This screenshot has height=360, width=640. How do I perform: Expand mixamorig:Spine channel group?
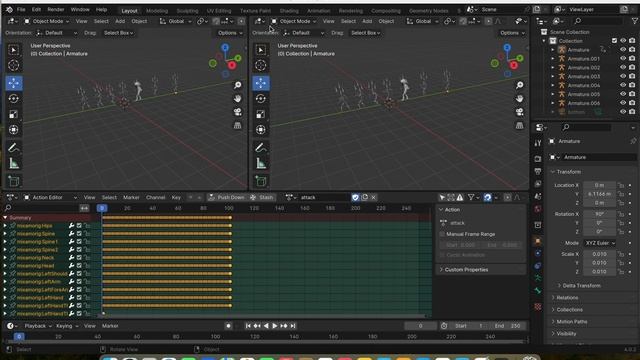(5, 233)
